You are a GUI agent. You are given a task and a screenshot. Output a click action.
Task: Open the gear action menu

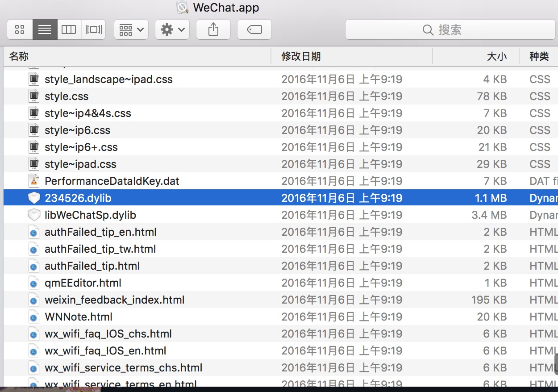coord(172,30)
